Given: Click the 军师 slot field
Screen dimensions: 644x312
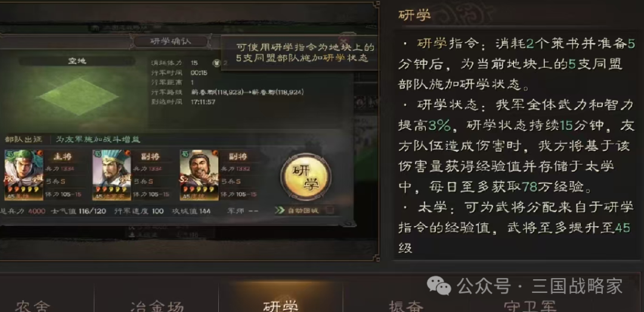Looking at the screenshot, I should (x=242, y=211).
